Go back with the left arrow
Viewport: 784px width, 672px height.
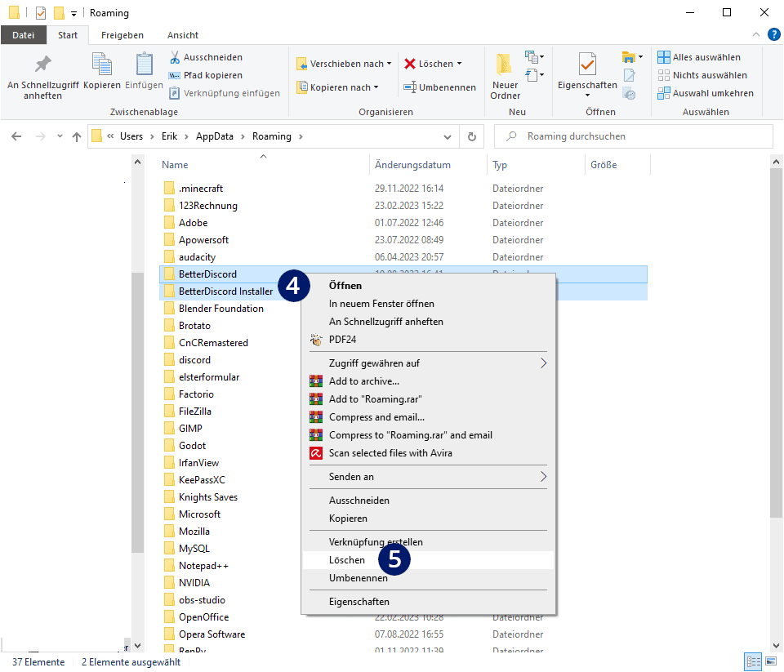pyautogui.click(x=16, y=136)
